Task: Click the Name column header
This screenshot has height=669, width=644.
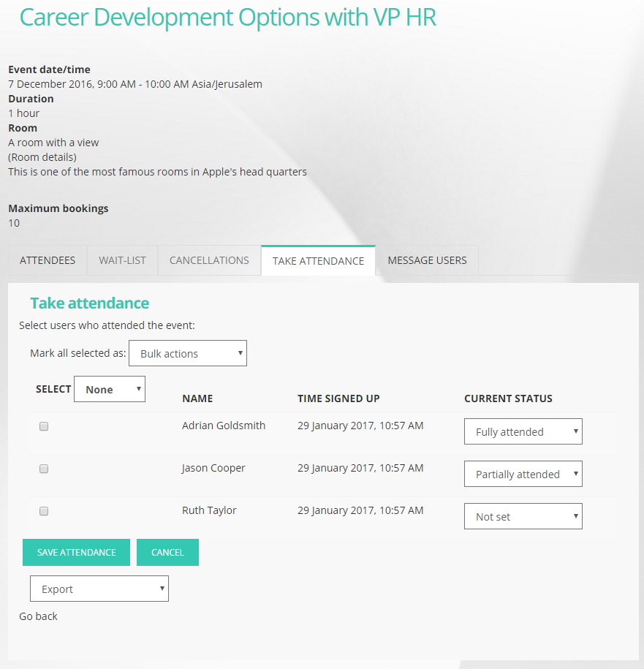Action: [197, 398]
